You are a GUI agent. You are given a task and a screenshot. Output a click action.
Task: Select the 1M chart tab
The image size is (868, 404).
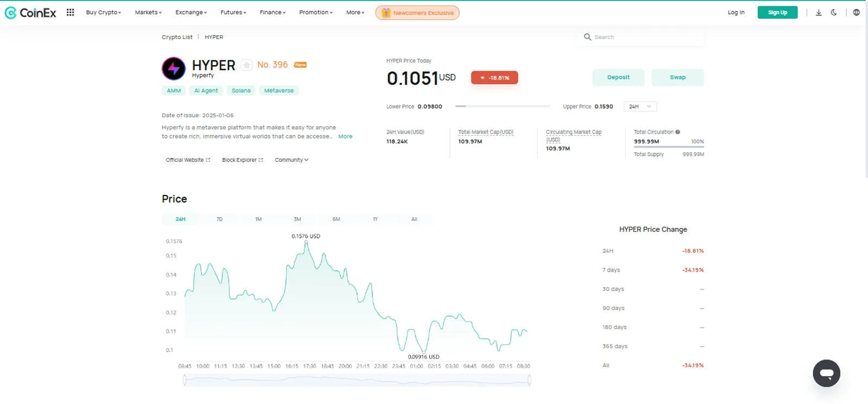pyautogui.click(x=258, y=219)
